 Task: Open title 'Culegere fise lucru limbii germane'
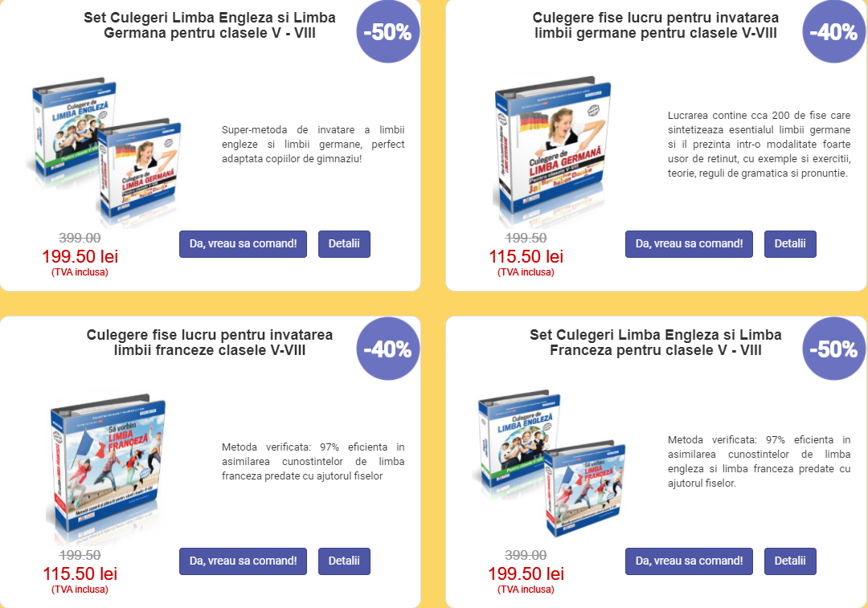coord(656,25)
